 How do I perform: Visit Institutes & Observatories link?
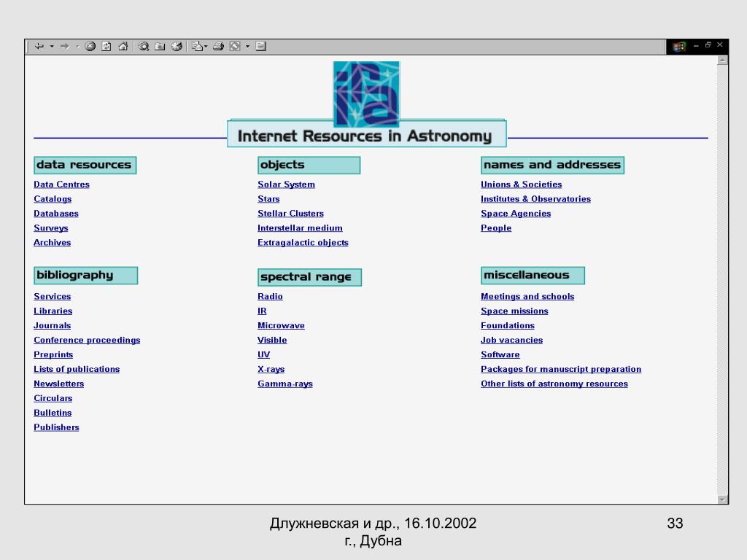coord(535,199)
